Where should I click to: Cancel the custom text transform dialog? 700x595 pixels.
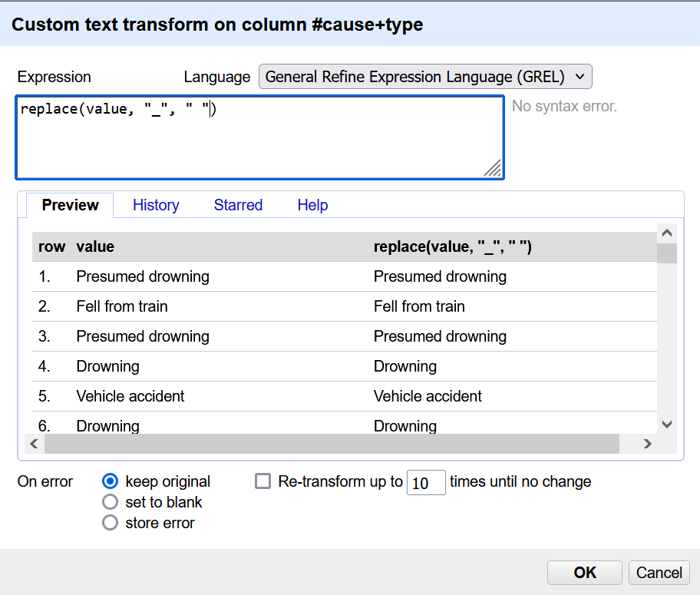click(659, 573)
